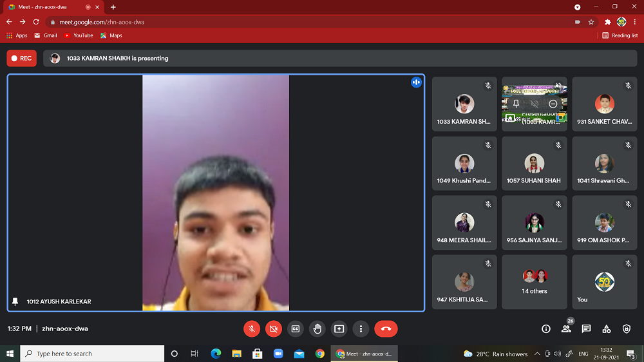Expand the '14 others' participants tile
The width and height of the screenshot is (644, 362).
point(535,282)
